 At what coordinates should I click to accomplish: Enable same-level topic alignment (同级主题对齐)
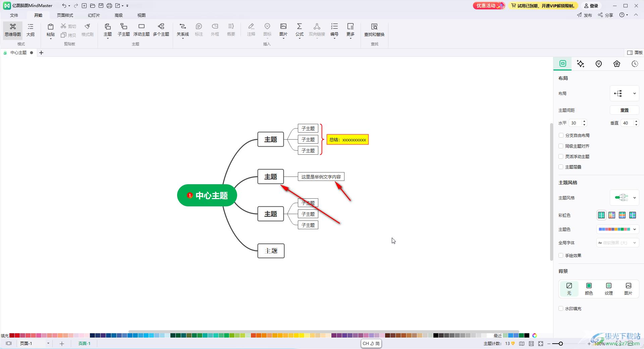(561, 146)
